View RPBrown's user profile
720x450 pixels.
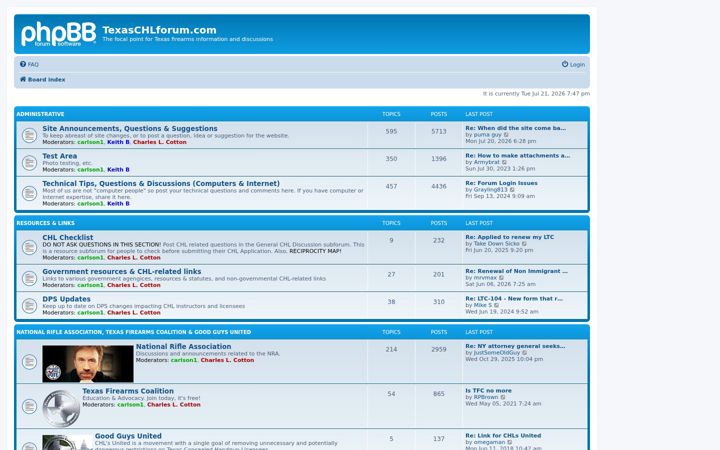(486, 397)
